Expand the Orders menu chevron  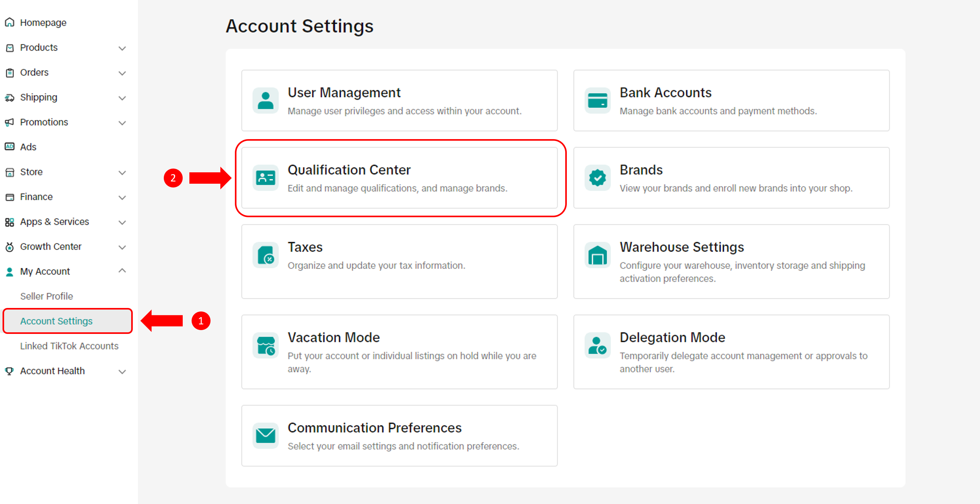click(x=122, y=73)
